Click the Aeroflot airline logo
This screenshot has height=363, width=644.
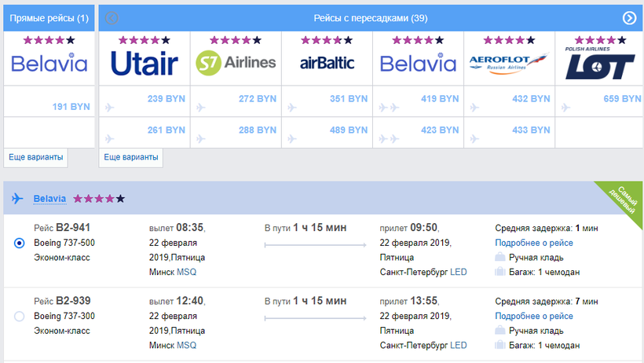pos(509,63)
